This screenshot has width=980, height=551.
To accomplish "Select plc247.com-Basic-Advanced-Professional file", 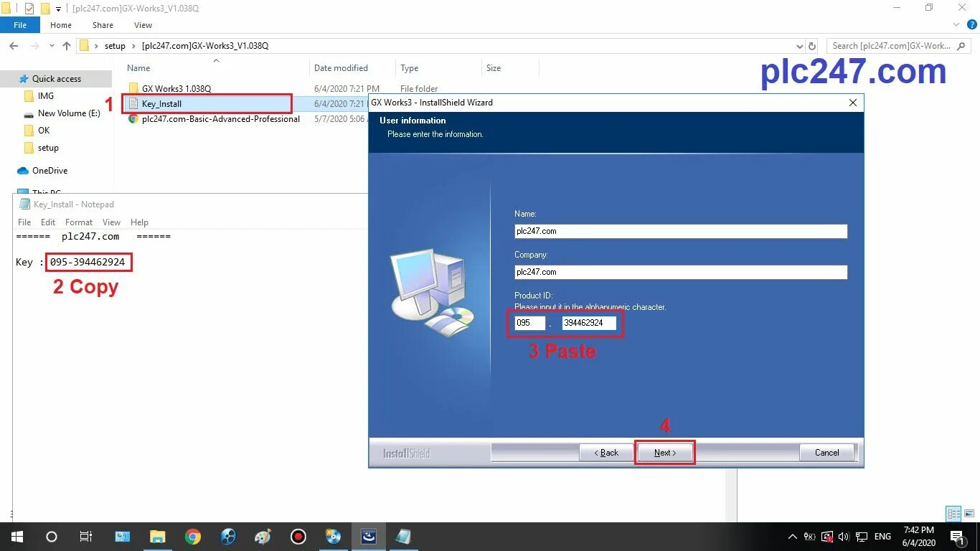I will [220, 119].
